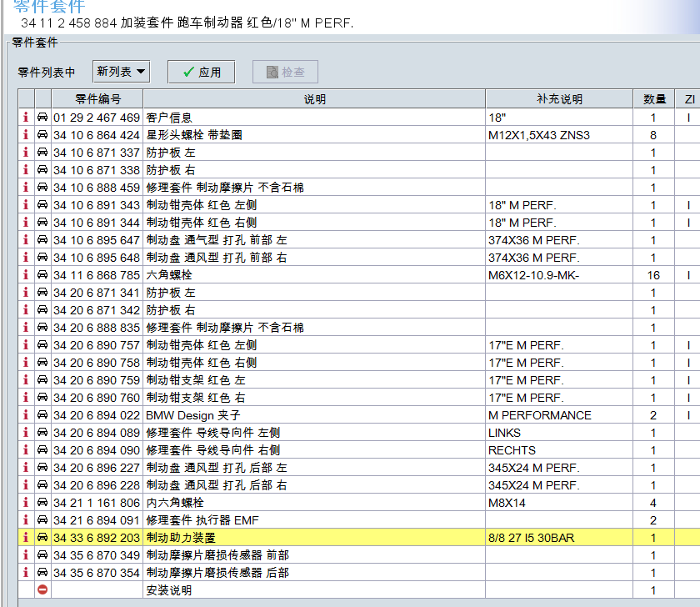Open the 新列表 dropdown list
Screen dimensions: 700x607
pos(121,72)
